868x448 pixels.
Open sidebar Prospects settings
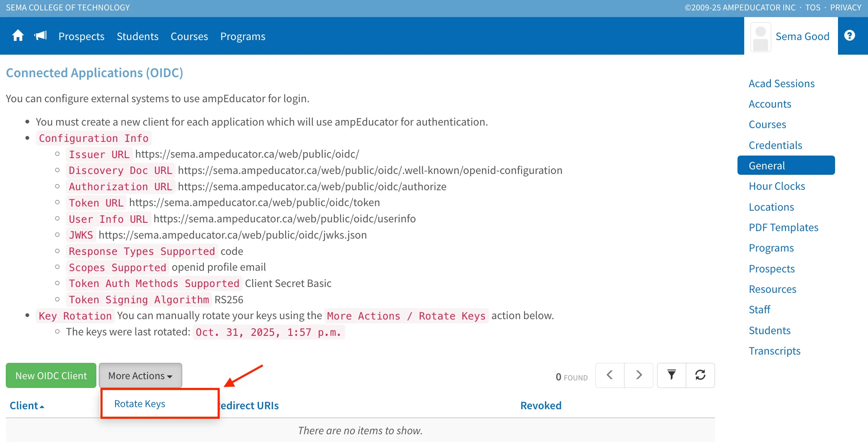(x=772, y=269)
